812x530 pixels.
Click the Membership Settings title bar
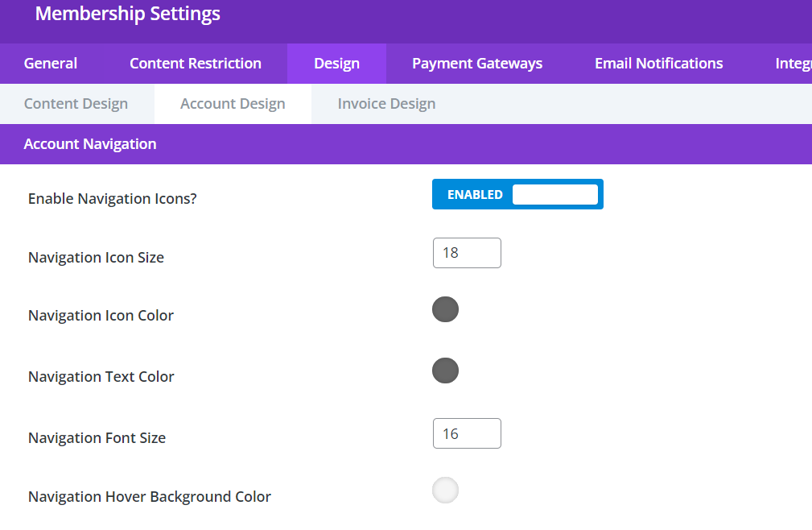(127, 14)
